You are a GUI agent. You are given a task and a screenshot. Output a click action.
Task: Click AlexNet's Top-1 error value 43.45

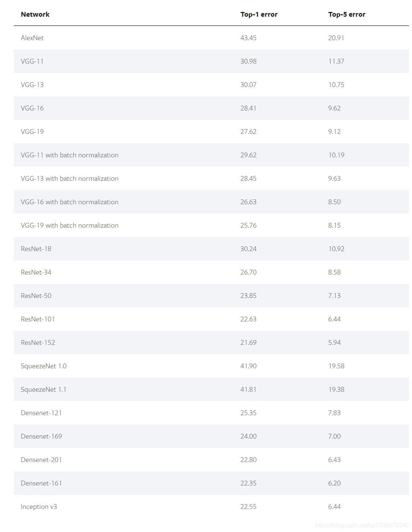click(x=248, y=38)
